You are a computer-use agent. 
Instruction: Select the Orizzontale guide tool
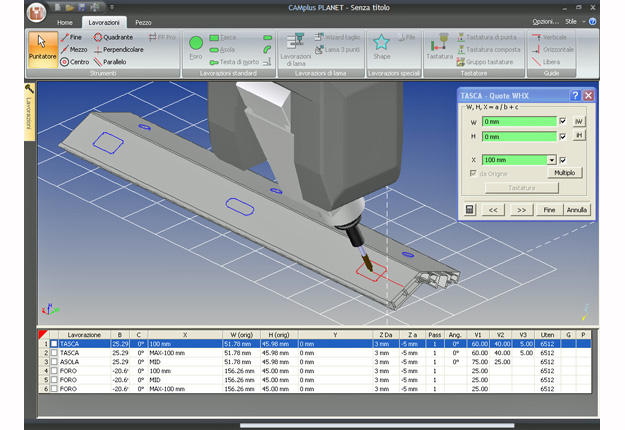click(x=552, y=49)
